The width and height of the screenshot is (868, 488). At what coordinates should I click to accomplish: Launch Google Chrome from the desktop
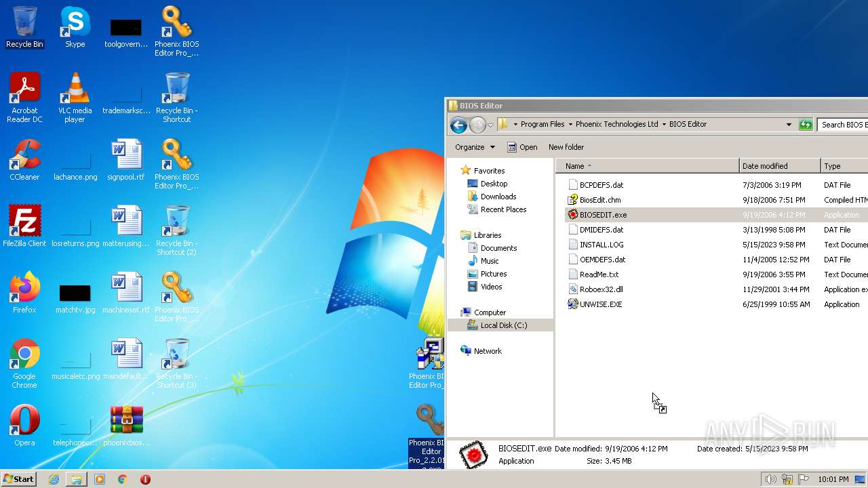click(x=24, y=363)
